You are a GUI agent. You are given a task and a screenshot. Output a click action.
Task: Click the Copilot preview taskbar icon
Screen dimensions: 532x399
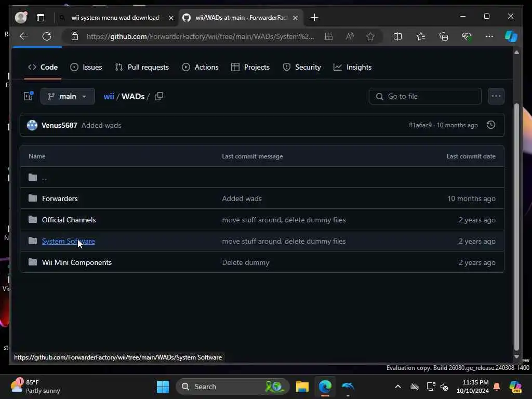click(515, 387)
